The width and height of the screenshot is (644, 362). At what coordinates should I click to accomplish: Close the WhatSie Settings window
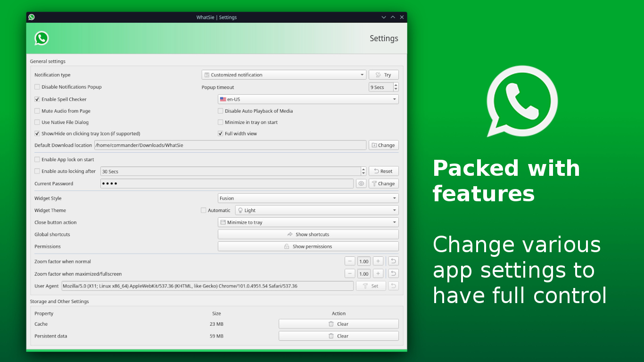[402, 17]
